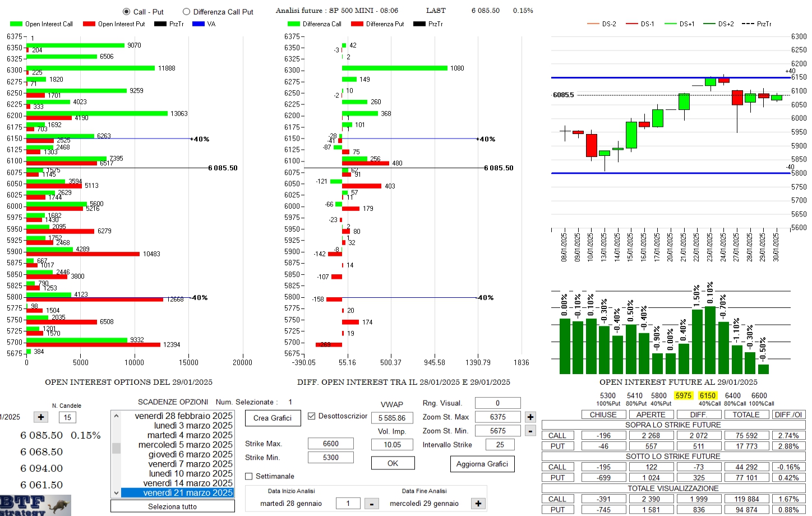This screenshot has width=812, height=516.
Task: Select expiry lunedì 10 marzo 2025
Action: click(x=177, y=473)
